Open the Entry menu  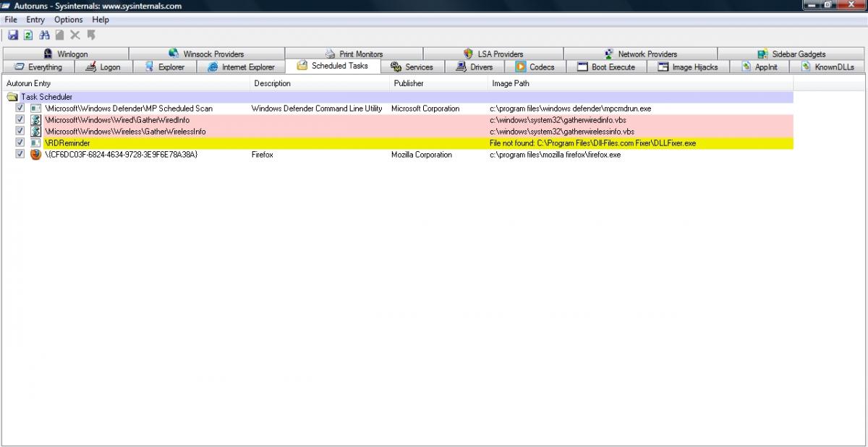tap(35, 20)
